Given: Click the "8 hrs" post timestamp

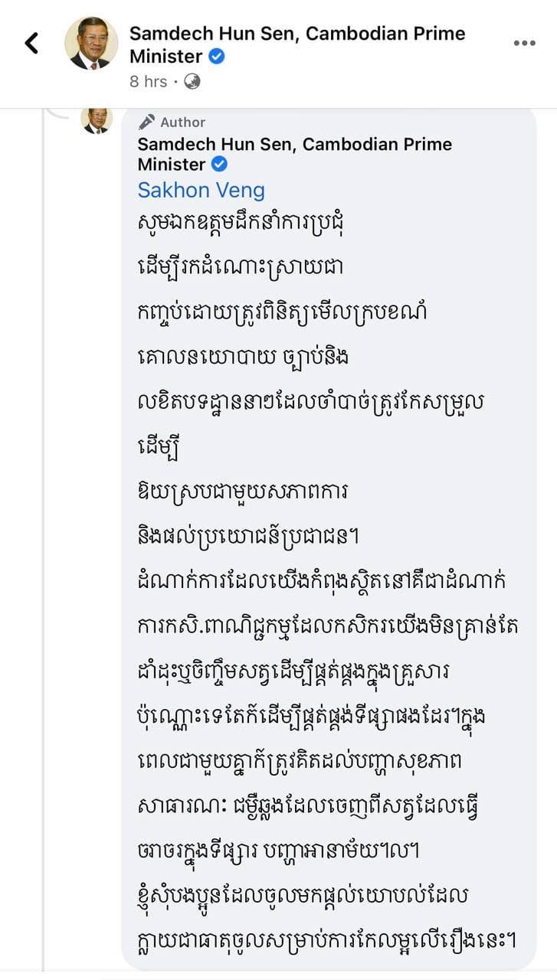Looking at the screenshot, I should click(x=148, y=81).
